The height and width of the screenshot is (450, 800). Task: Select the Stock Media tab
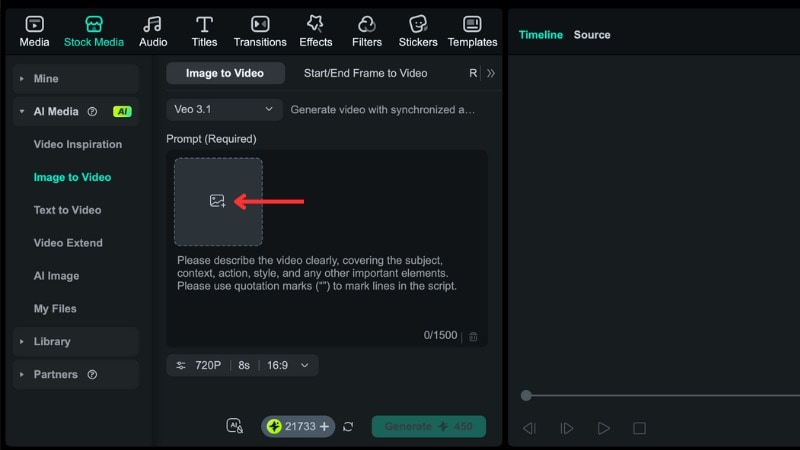94,32
